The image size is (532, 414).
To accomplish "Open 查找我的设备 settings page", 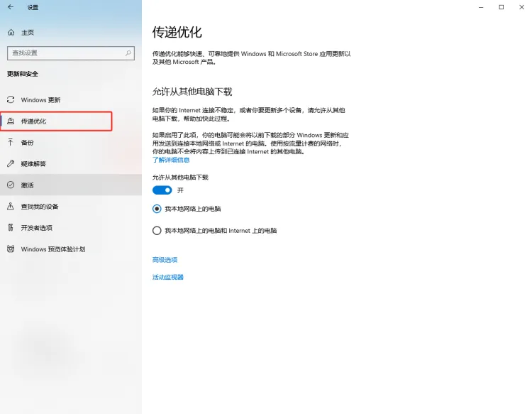I will (71, 206).
